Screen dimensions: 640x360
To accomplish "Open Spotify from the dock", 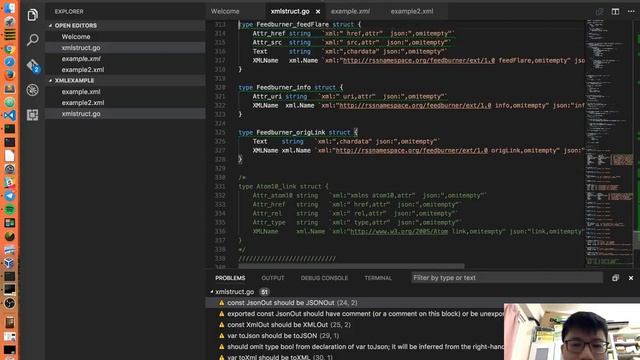I will (x=9, y=209).
